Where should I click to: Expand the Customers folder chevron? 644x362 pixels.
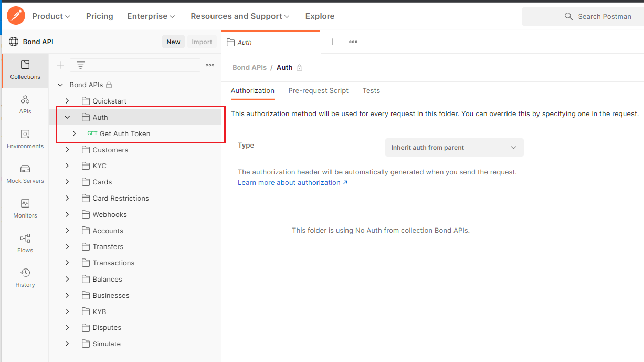point(67,150)
